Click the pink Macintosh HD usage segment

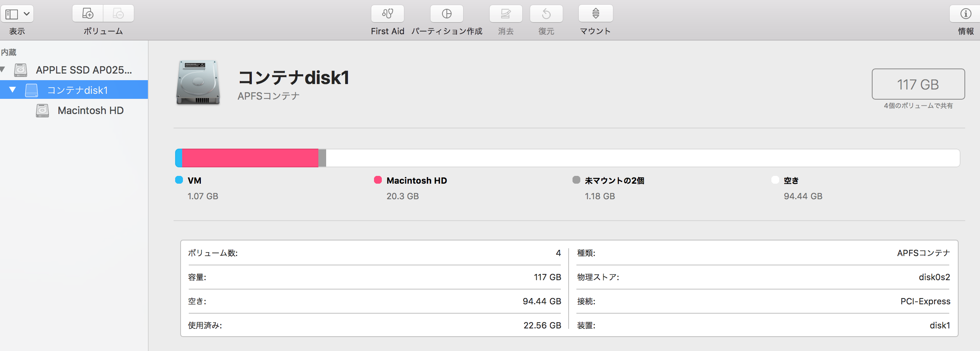pyautogui.click(x=250, y=158)
